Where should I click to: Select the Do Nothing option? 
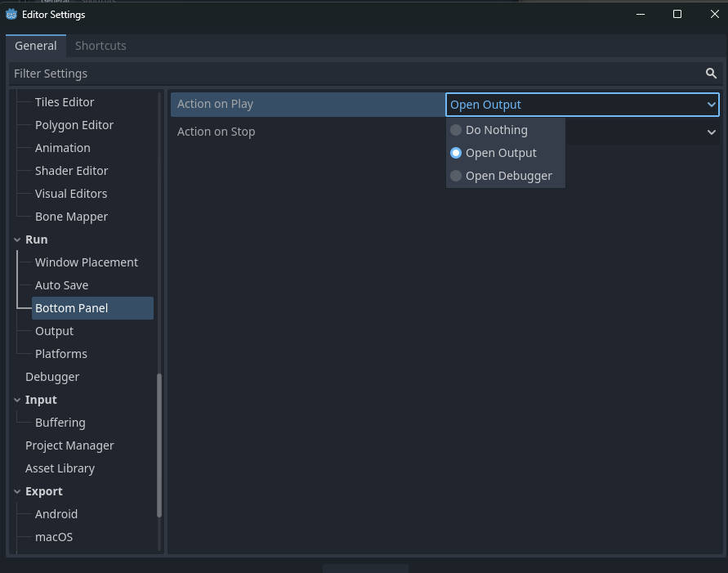tap(496, 130)
